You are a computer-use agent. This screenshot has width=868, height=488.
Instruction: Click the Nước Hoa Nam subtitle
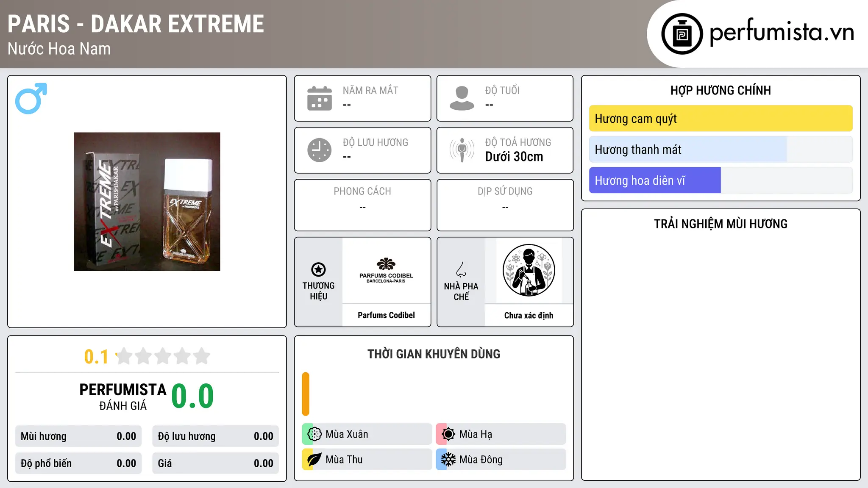click(x=59, y=49)
